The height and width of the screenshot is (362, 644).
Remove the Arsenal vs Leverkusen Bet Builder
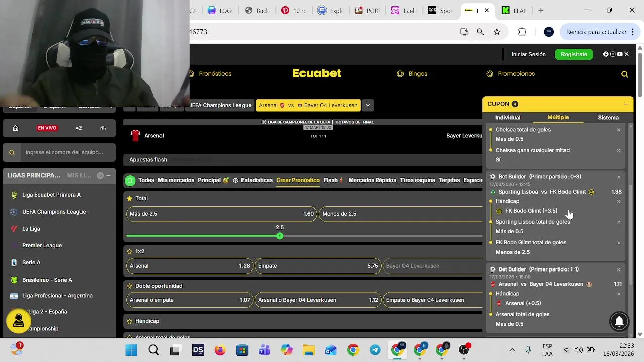619,269
